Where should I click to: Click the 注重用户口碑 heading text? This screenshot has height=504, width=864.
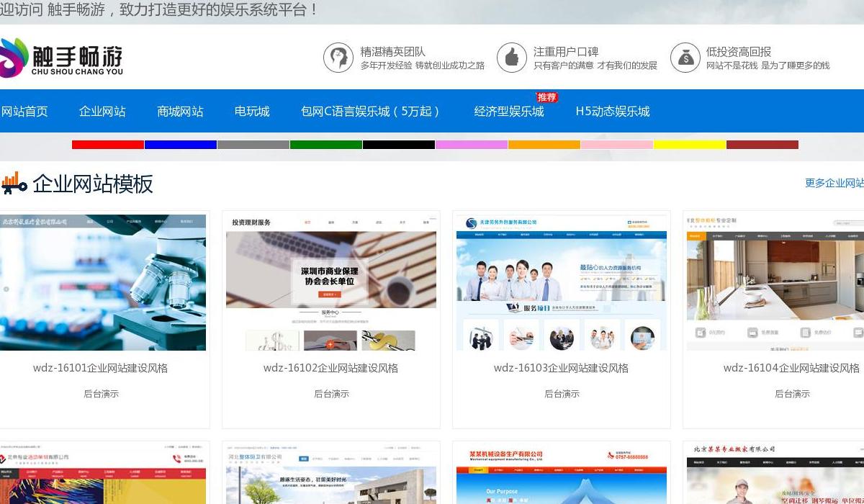(x=566, y=52)
